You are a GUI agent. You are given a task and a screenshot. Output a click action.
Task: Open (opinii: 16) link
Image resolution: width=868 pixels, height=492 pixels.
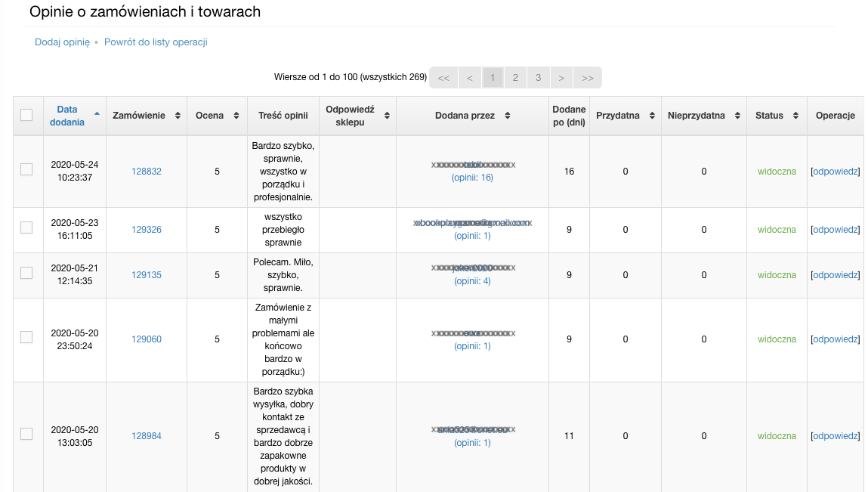point(472,178)
